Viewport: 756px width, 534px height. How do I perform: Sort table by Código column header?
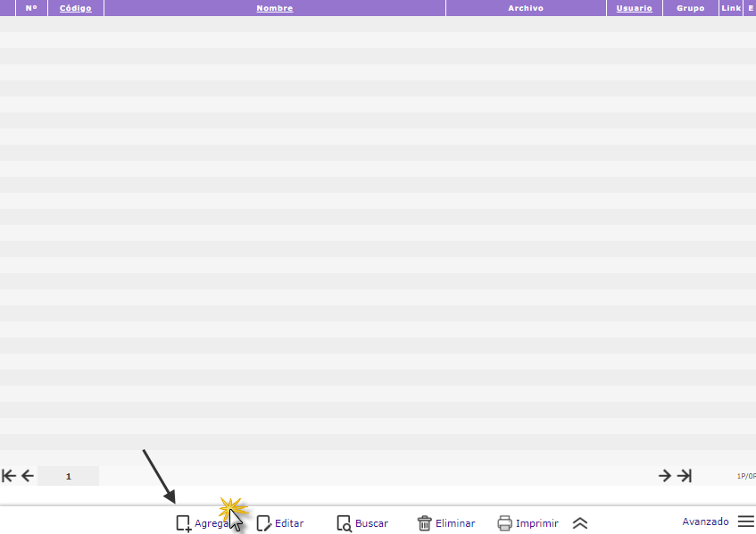tap(76, 8)
